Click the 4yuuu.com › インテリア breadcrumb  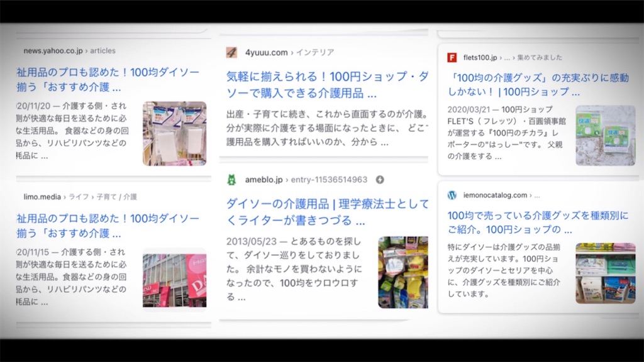289,53
